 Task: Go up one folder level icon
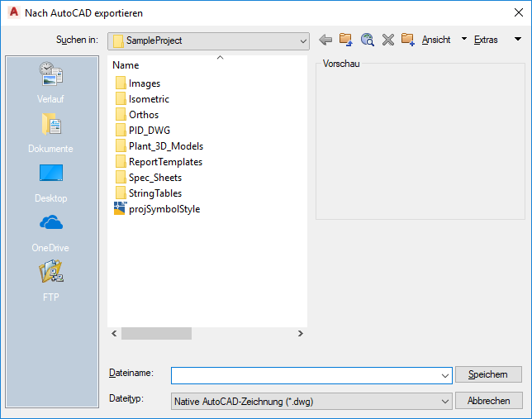(x=346, y=40)
